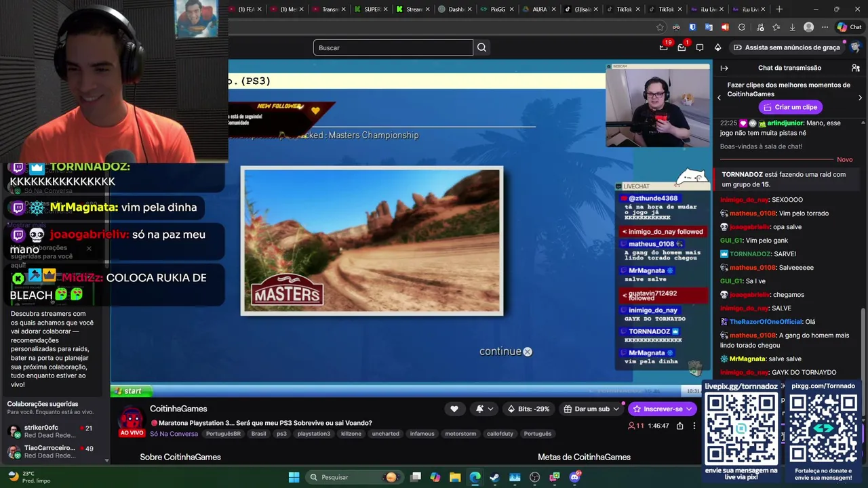Click the Inscrever-se subscribe button
The height and width of the screenshot is (488, 868).
click(662, 409)
